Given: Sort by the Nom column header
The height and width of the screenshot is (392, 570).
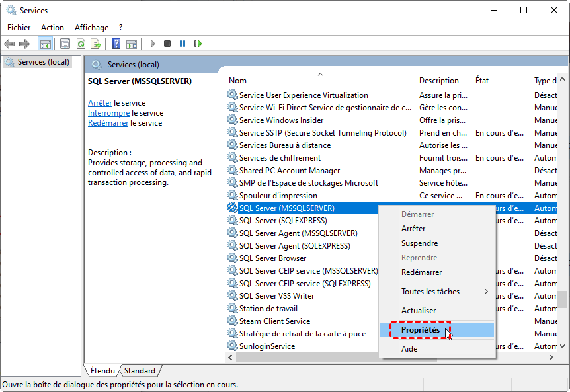Looking at the screenshot, I should pos(320,81).
